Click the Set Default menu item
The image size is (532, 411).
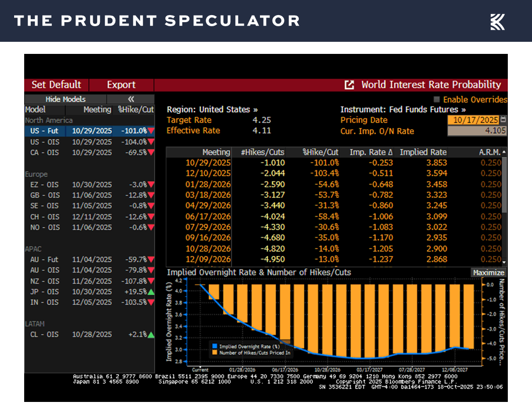pyautogui.click(x=56, y=85)
